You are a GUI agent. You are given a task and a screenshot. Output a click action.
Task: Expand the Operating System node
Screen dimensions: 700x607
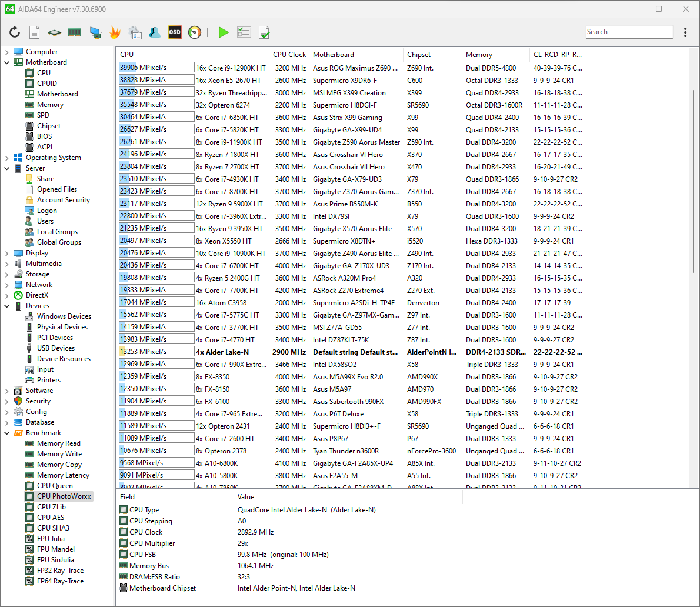pos(6,158)
